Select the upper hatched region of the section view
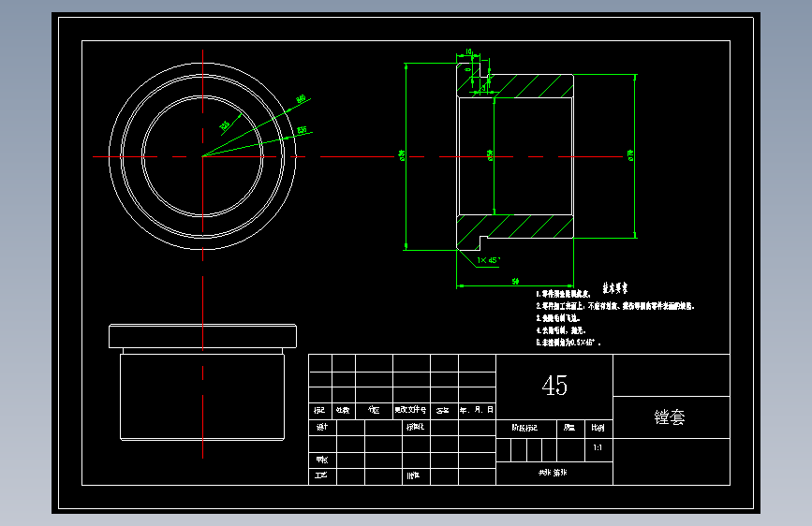This screenshot has width=812, height=526. pos(531,86)
